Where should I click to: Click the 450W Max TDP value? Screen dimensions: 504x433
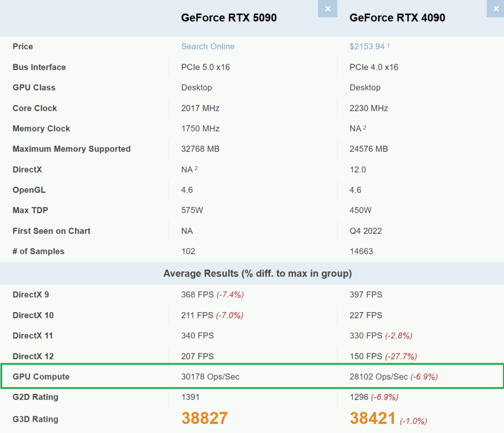point(361,210)
